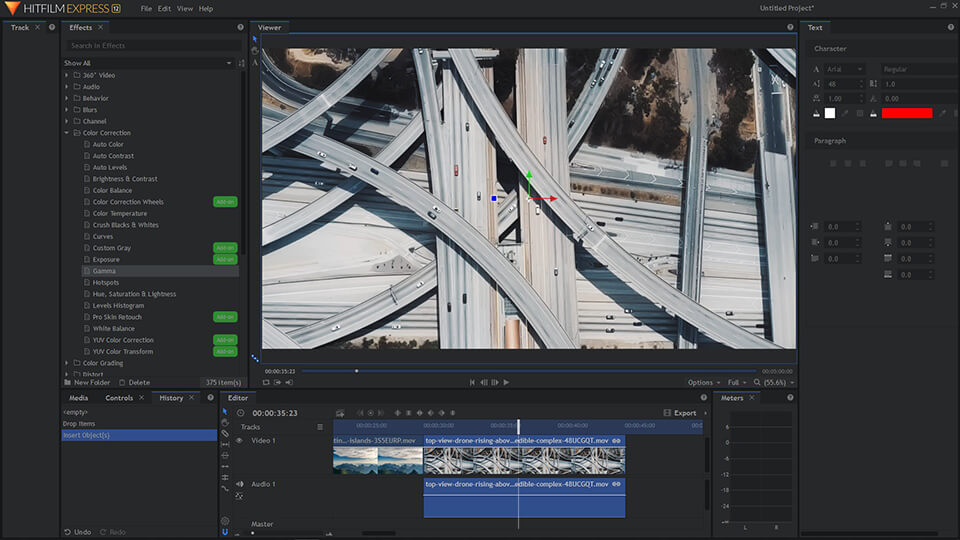The image size is (960, 540).
Task: Select the Text tool in the Viewer
Action: click(x=254, y=63)
